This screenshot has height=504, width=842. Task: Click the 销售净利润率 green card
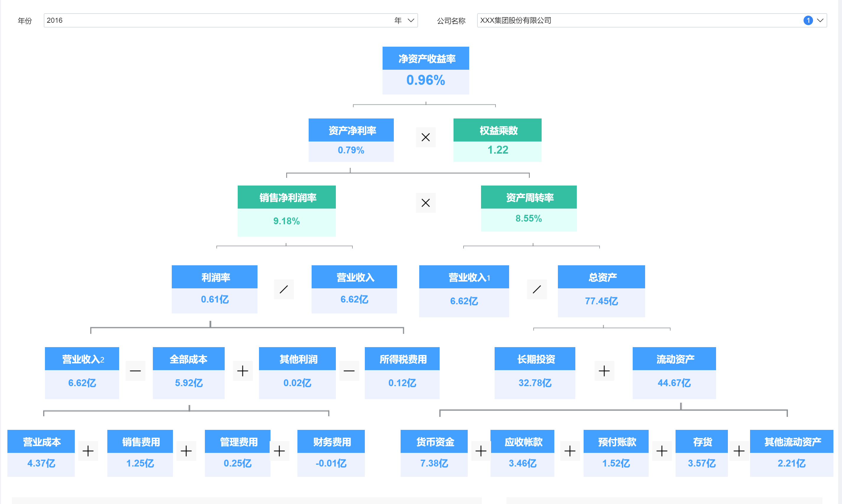286,211
